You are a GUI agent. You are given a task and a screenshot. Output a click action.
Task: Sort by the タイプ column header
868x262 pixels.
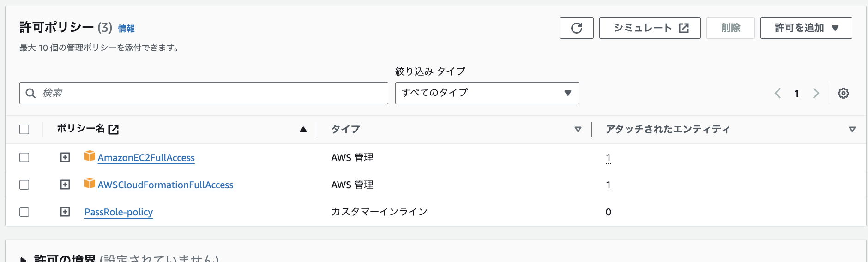578,130
